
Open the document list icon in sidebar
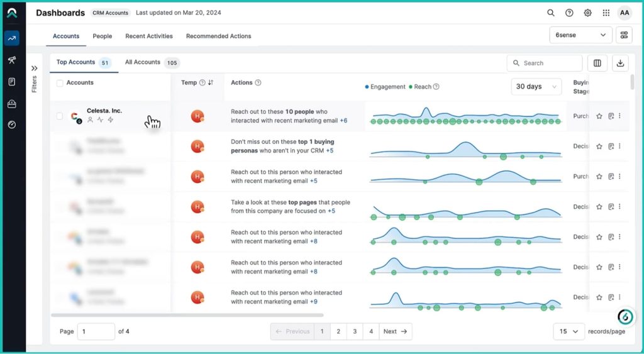[x=12, y=82]
